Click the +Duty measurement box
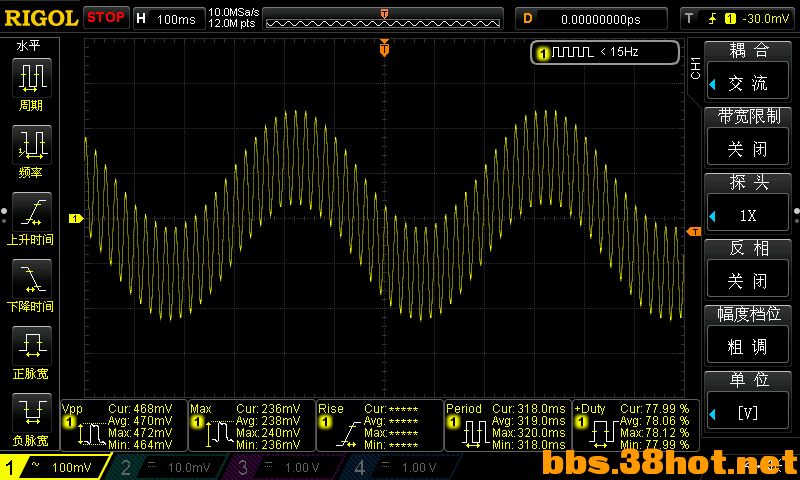 (636, 425)
